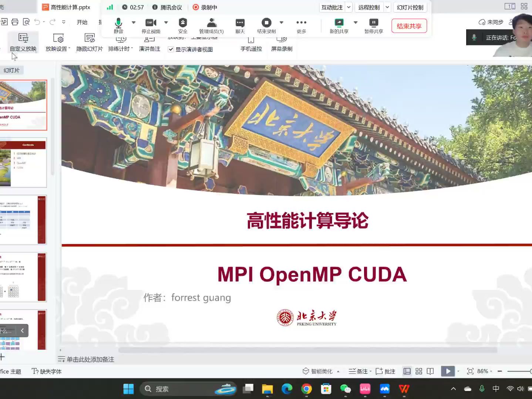Click 手机遥控 phone remote
Image resolution: width=532 pixels, height=399 pixels.
[x=251, y=44]
